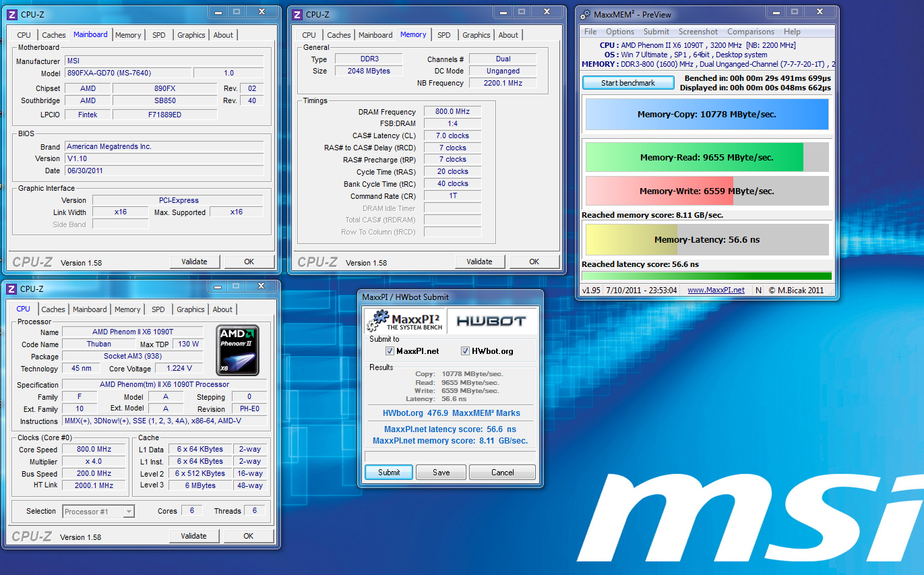The height and width of the screenshot is (575, 924).
Task: Switch to Memory tab in Mainboard window
Action: point(128,35)
